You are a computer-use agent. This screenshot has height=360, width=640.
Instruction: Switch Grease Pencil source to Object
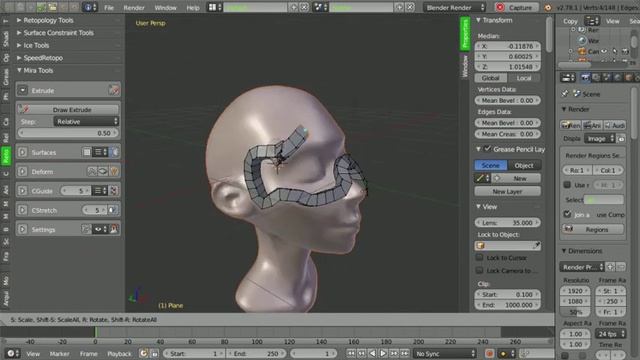524,165
